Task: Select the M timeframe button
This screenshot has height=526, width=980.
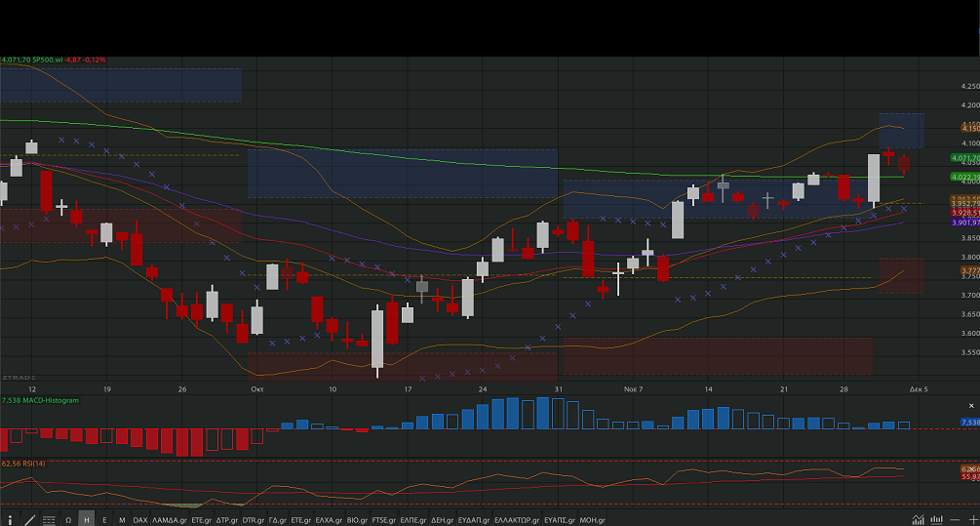Action: coord(122,520)
